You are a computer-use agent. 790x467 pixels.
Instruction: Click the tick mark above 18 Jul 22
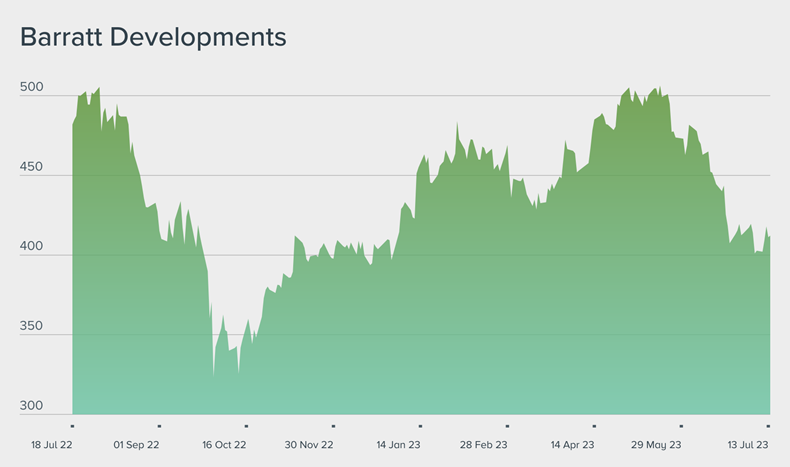[73, 427]
